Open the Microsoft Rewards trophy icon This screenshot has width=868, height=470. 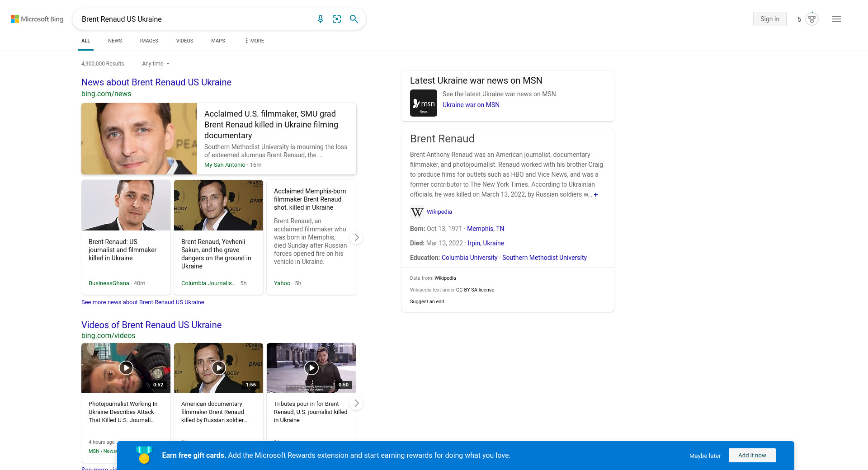(812, 19)
